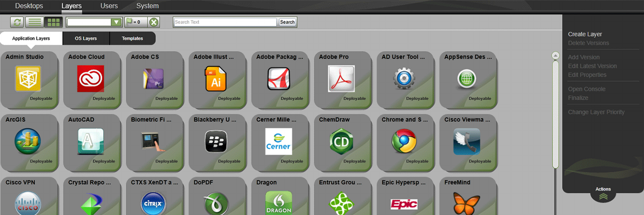Select the Cerner Millennium layer icon

[x=279, y=141]
